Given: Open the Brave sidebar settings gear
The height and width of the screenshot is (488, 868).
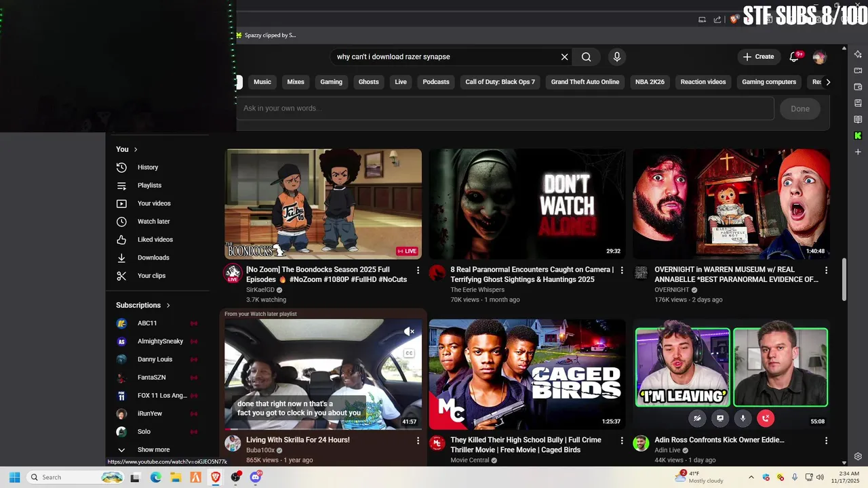Looking at the screenshot, I should (x=858, y=457).
